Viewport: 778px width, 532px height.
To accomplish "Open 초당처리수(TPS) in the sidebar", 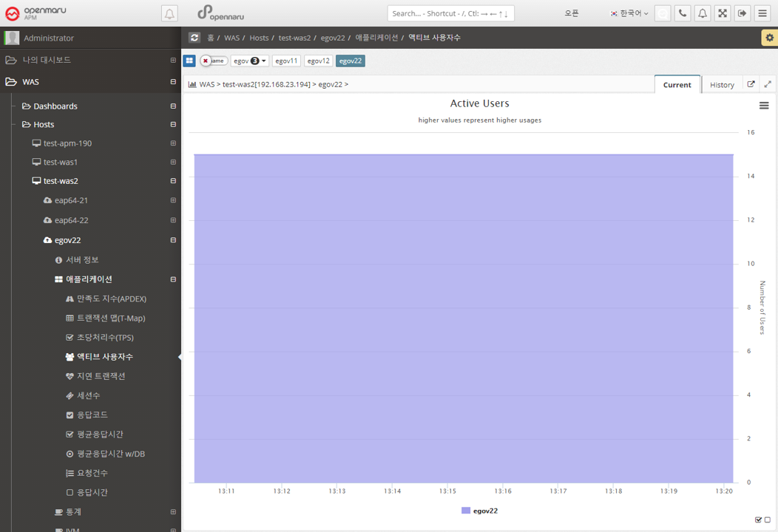I will 105,337.
